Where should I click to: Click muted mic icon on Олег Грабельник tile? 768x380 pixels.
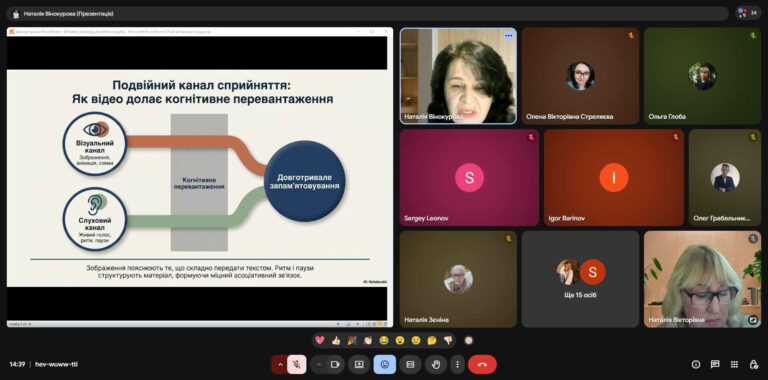coord(753,137)
